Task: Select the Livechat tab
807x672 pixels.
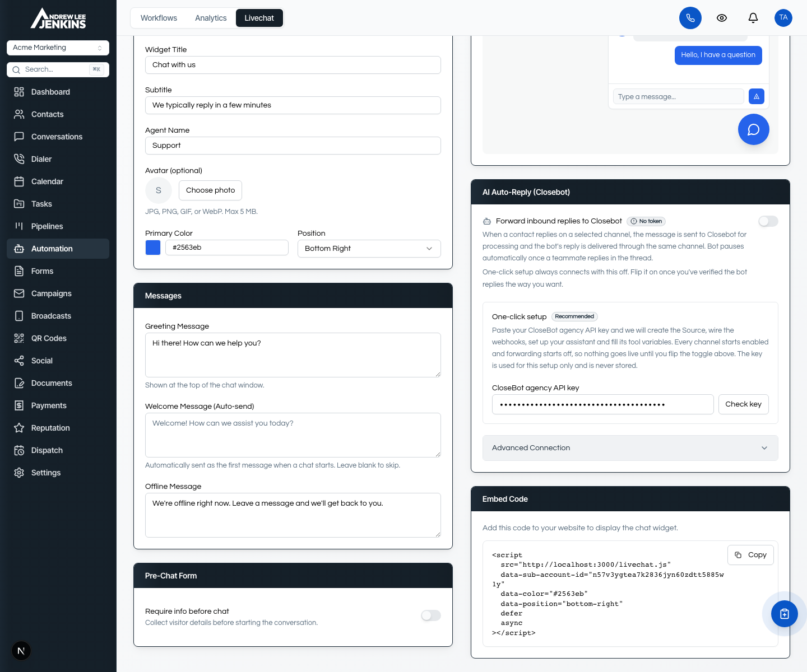Action: pos(259,18)
